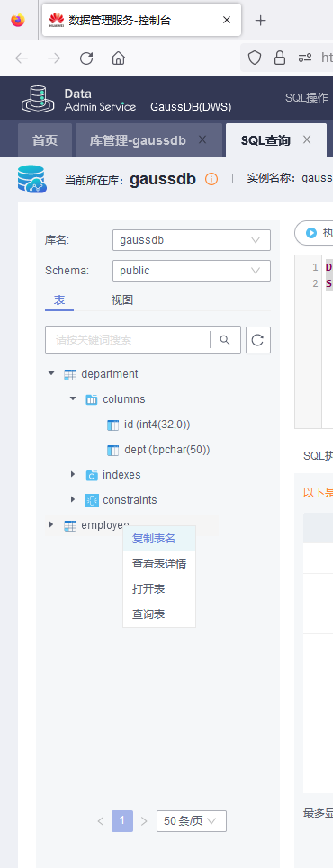Open the 50条/页 page size dropdown
The height and width of the screenshot is (868, 333).
[192, 821]
